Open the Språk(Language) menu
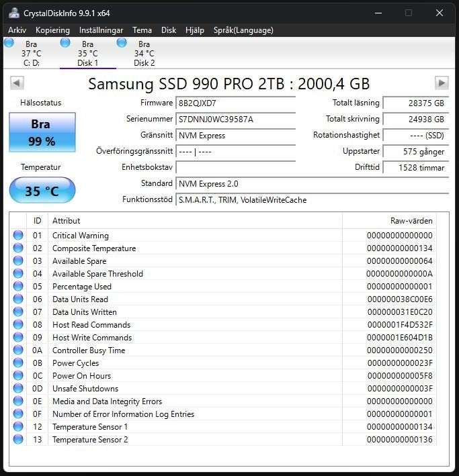 click(x=243, y=30)
